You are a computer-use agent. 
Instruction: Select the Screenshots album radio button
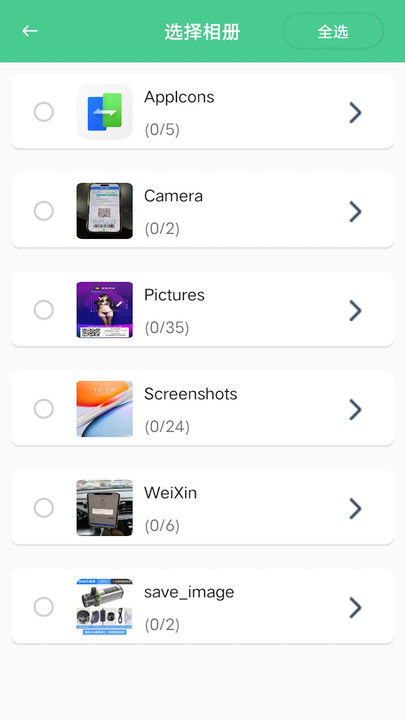coord(44,409)
